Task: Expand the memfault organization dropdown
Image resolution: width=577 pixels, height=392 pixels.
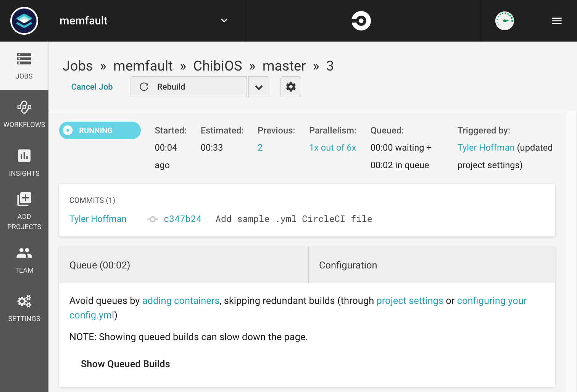Action: [224, 21]
